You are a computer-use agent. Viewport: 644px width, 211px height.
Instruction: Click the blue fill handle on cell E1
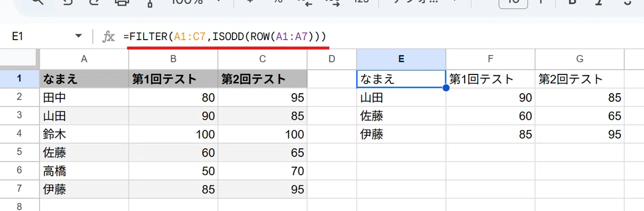tap(446, 88)
